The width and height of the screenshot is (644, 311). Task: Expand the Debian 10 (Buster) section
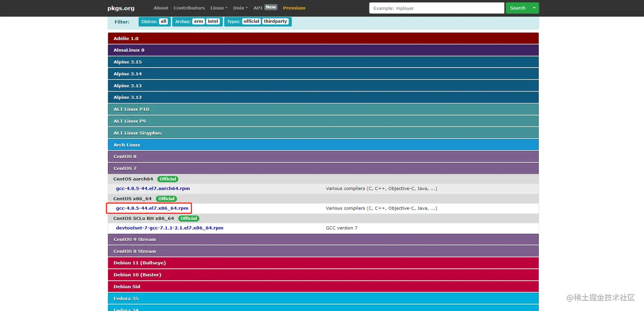click(x=323, y=275)
